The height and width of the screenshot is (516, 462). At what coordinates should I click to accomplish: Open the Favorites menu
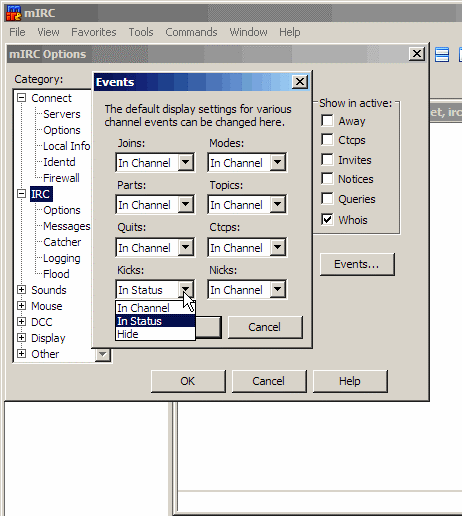click(94, 32)
